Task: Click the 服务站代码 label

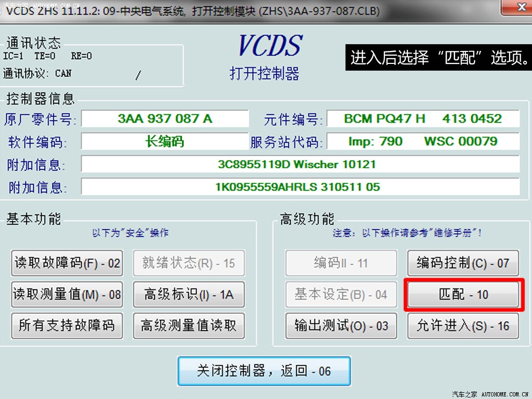Action: (x=286, y=142)
